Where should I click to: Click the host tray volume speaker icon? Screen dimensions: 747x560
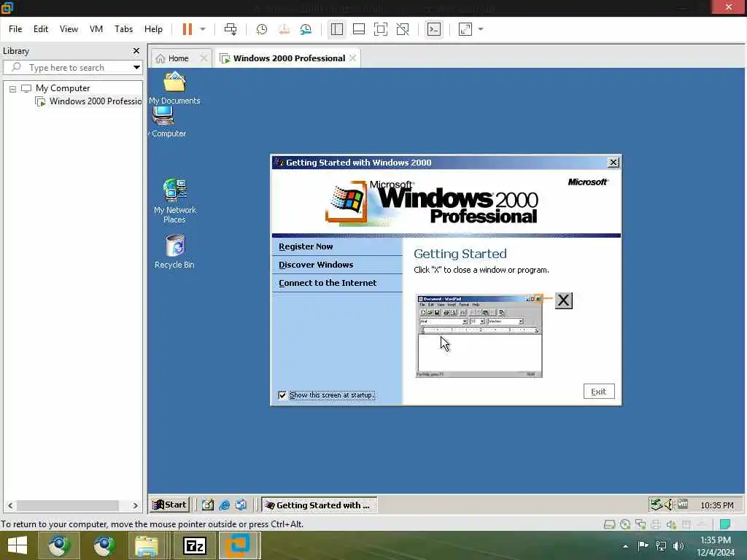point(678,546)
